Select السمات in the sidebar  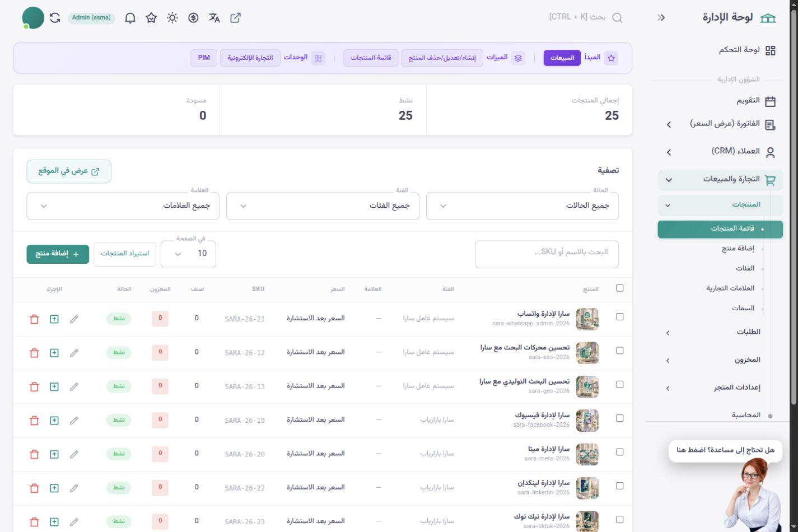(744, 309)
